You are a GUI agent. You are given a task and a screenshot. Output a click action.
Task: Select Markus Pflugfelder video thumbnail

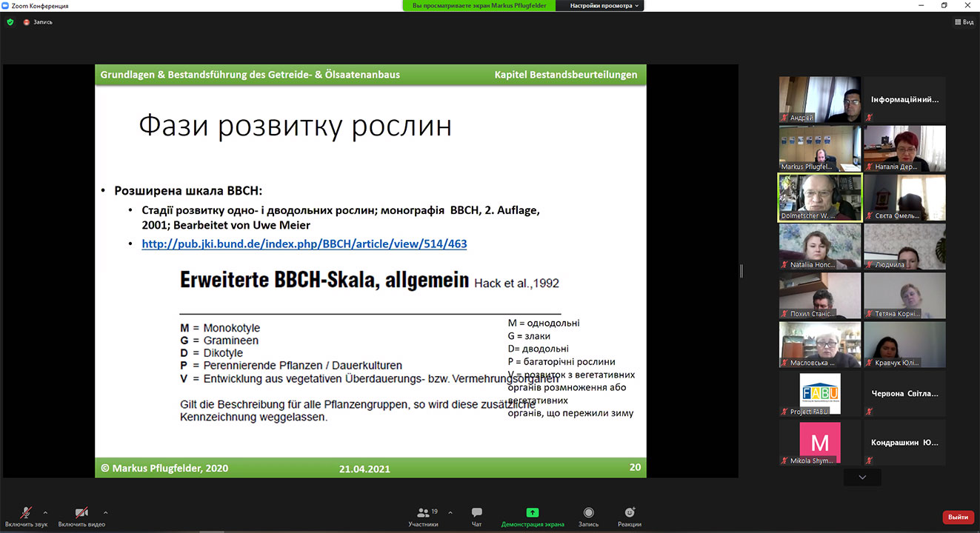point(819,148)
